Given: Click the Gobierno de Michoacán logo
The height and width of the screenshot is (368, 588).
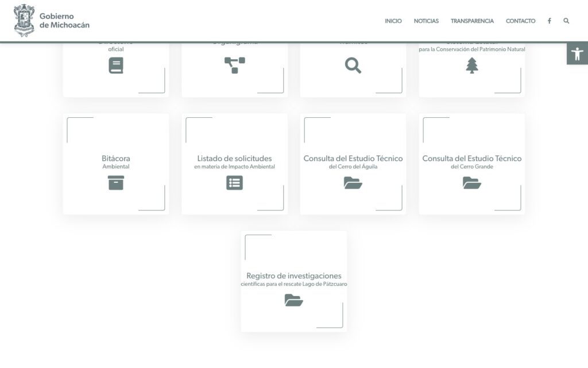Looking at the screenshot, I should pyautogui.click(x=52, y=21).
